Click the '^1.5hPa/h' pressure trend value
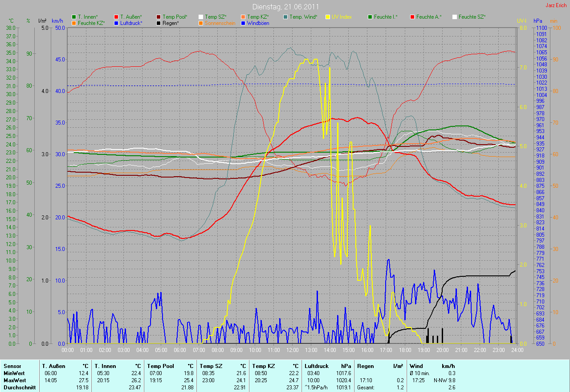The image size is (570, 392). pyautogui.click(x=317, y=388)
